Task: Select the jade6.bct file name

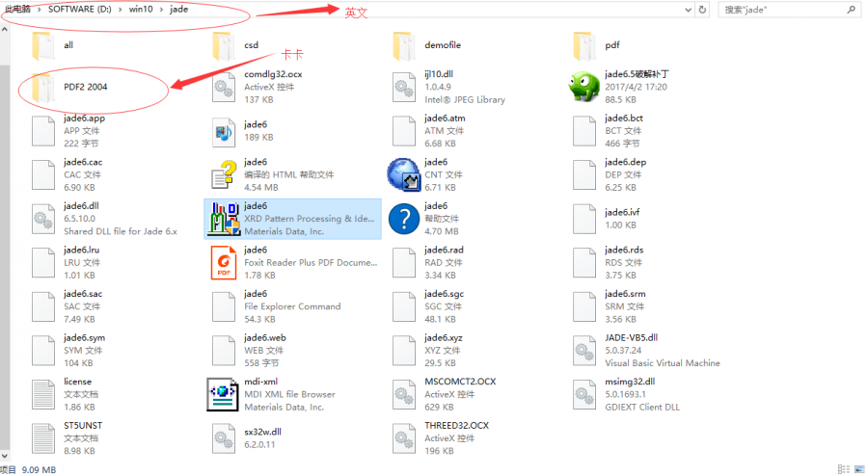Action: 624,119
